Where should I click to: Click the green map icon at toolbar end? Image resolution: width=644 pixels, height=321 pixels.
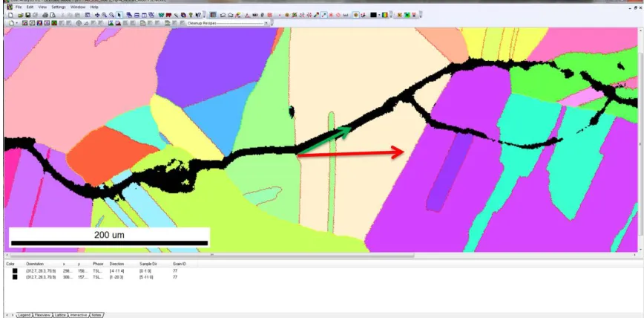point(407,15)
